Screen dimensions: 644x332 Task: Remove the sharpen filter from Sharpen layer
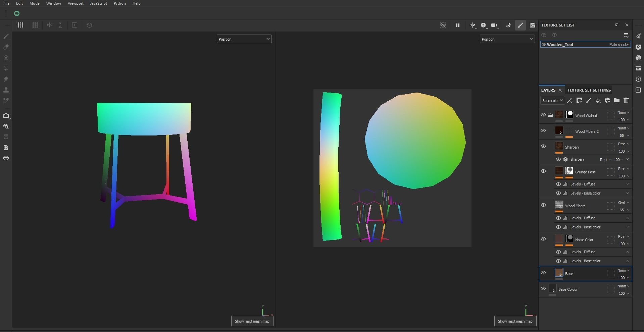(628, 160)
